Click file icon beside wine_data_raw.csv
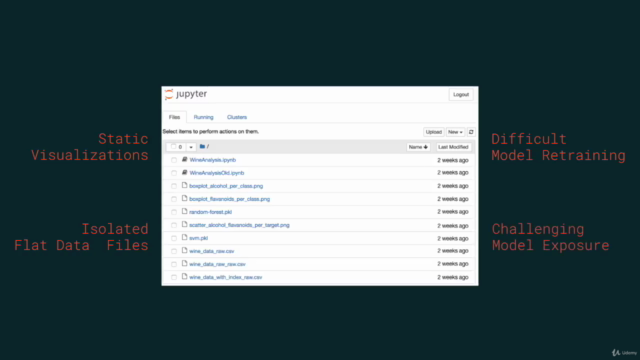The width and height of the screenshot is (640, 360). point(184,251)
